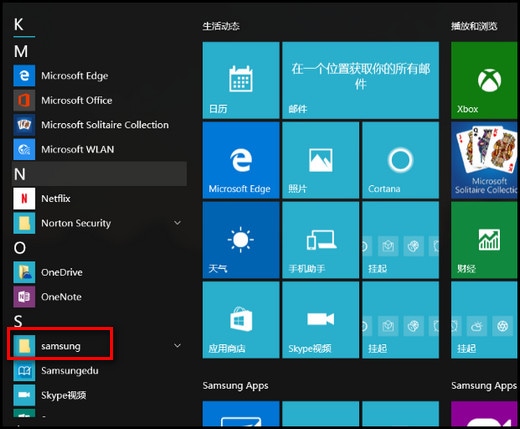Click the right Samsung Apps group title

pos(484,386)
